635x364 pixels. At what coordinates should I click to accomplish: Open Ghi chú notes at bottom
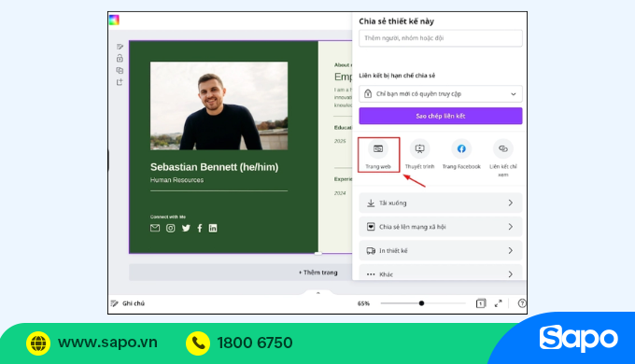click(x=128, y=303)
